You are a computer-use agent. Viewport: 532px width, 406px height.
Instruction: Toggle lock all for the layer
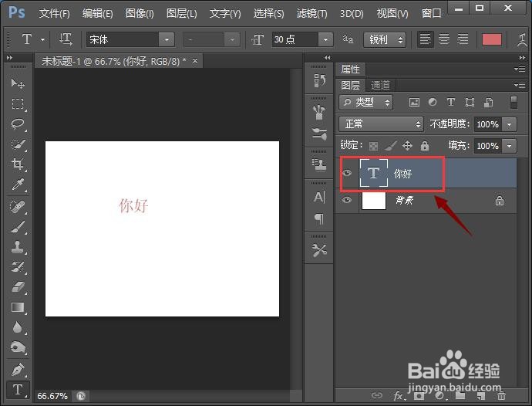(x=425, y=146)
